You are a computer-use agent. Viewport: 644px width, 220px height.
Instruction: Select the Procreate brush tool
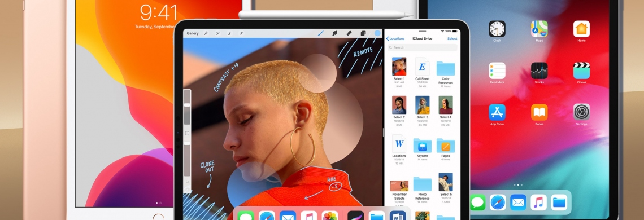pyautogui.click(x=321, y=33)
